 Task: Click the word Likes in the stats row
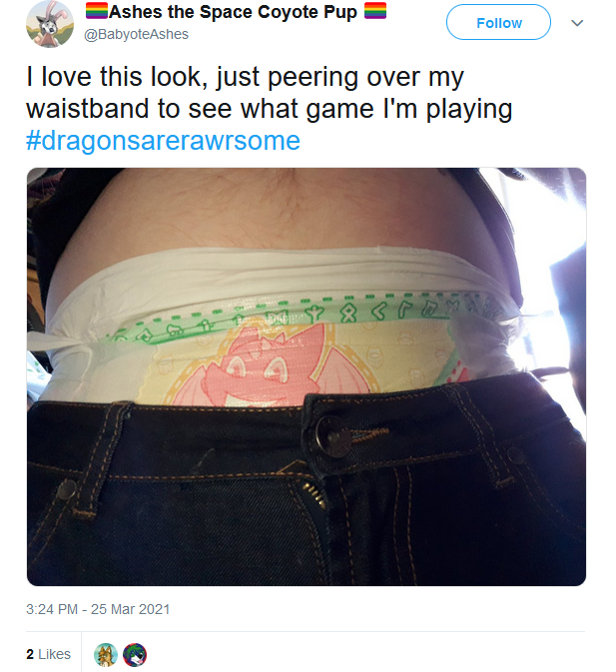(54, 654)
